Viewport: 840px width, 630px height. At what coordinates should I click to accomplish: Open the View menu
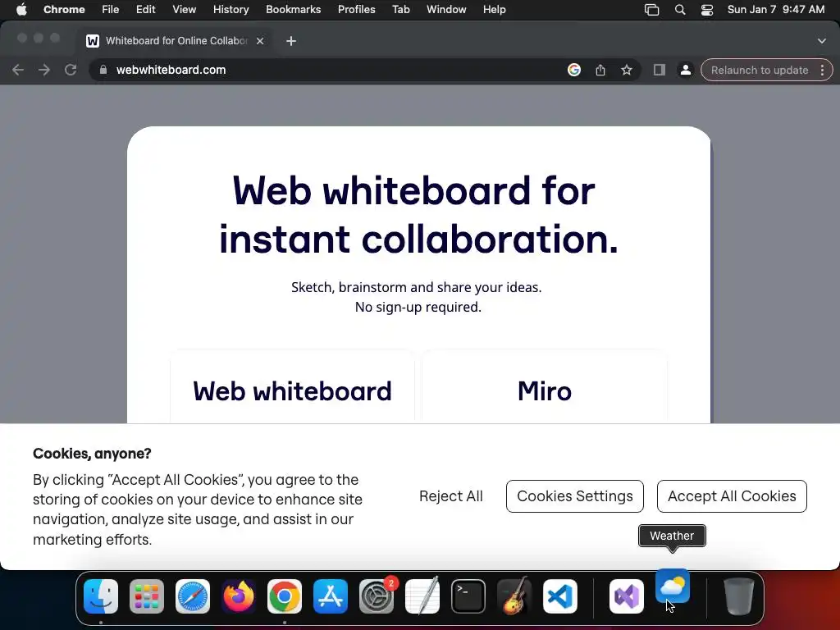tap(185, 9)
